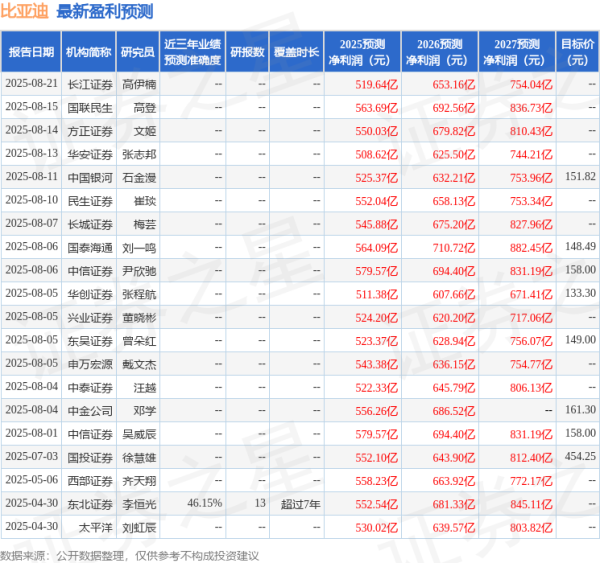Click the 华创证券 institution cell

[x=90, y=294]
